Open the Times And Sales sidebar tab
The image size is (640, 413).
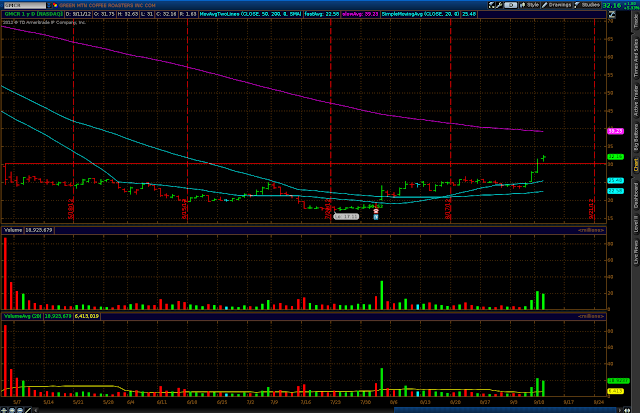pyautogui.click(x=636, y=58)
